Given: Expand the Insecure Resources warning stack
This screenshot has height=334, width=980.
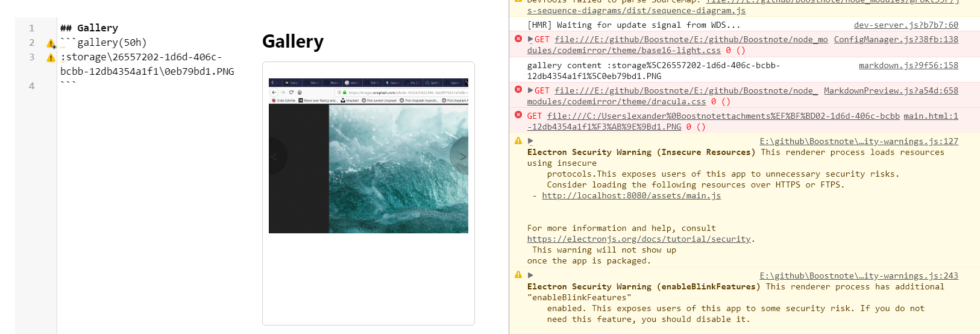Looking at the screenshot, I should [530, 141].
